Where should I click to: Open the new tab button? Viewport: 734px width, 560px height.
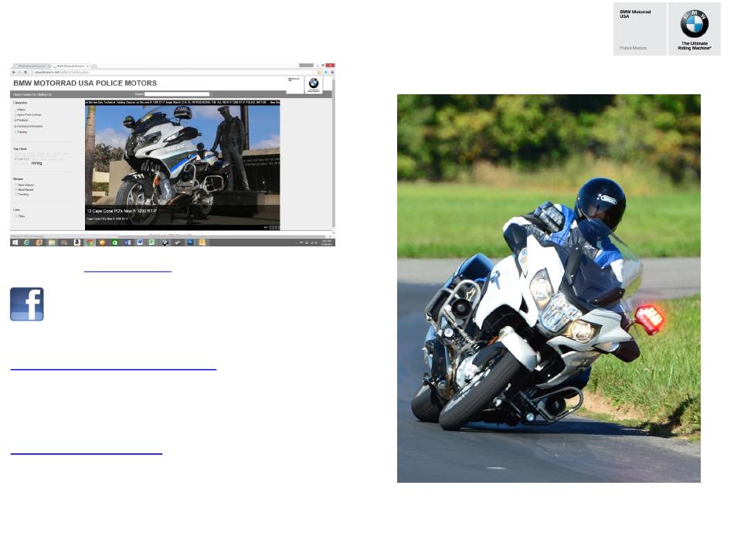(94, 66)
